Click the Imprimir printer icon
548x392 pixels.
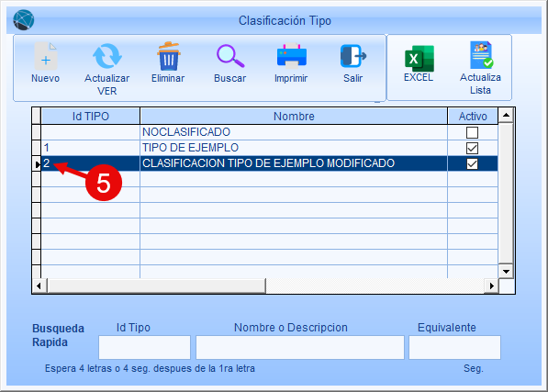(292, 56)
